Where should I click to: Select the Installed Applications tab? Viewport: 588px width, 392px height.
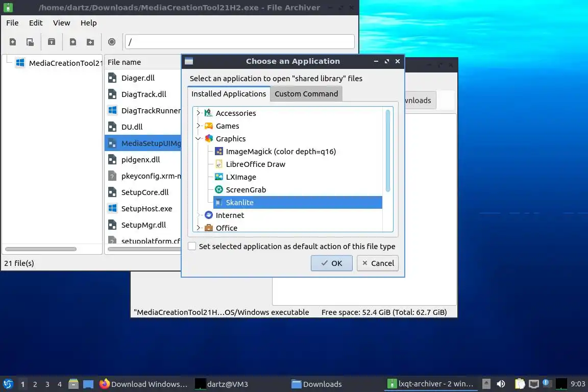(229, 94)
